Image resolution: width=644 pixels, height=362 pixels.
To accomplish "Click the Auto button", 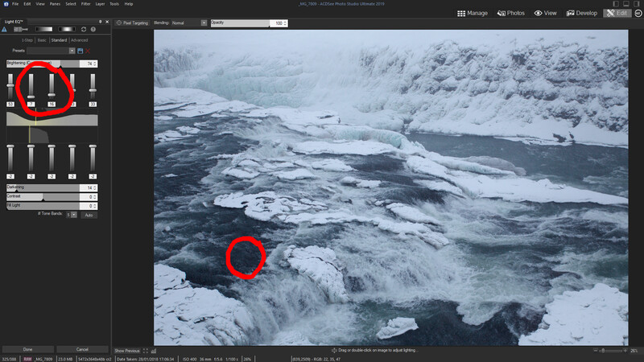I will click(89, 215).
